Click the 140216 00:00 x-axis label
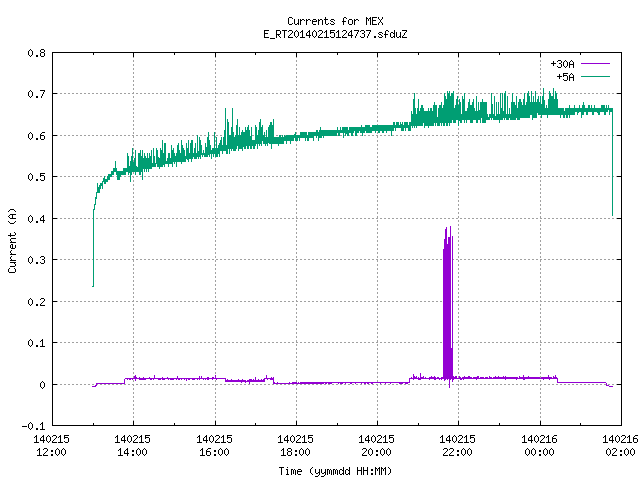 pos(539,446)
